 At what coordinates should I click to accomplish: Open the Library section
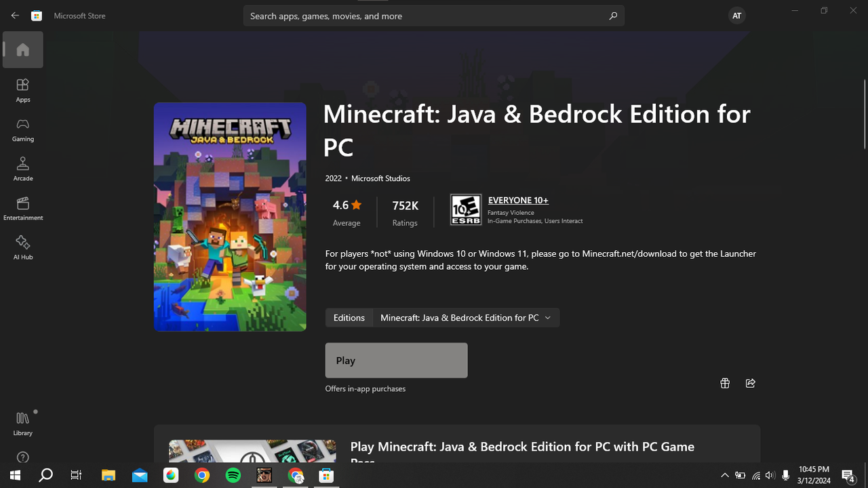point(23,423)
